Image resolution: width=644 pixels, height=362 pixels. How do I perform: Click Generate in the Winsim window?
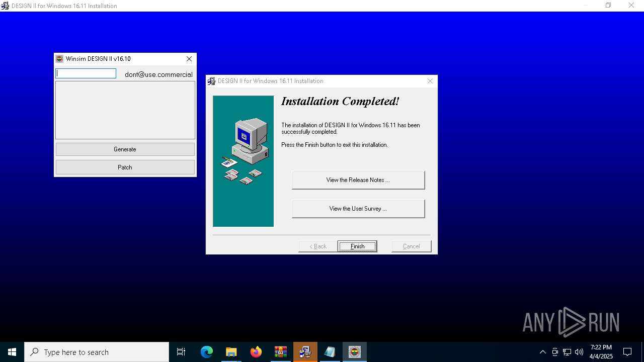click(x=125, y=149)
